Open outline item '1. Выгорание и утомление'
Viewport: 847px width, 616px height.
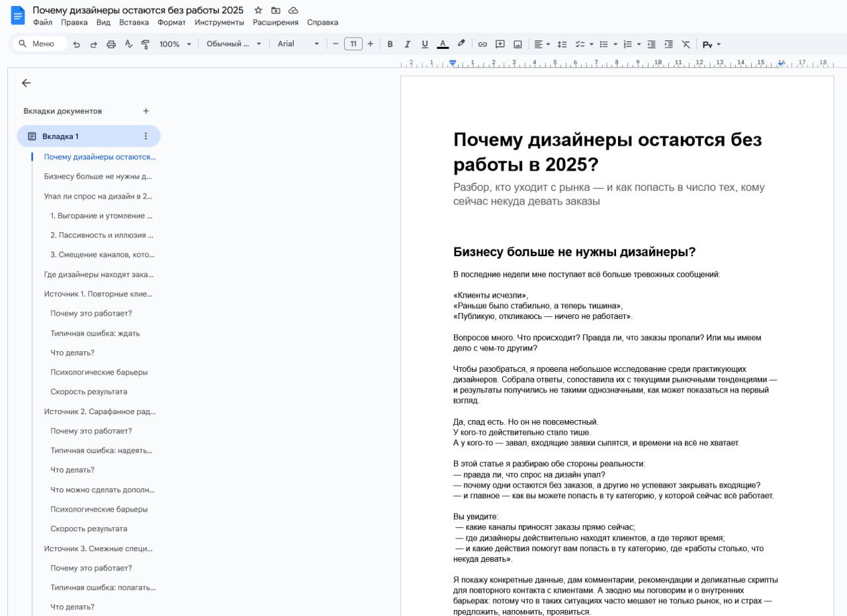click(102, 216)
